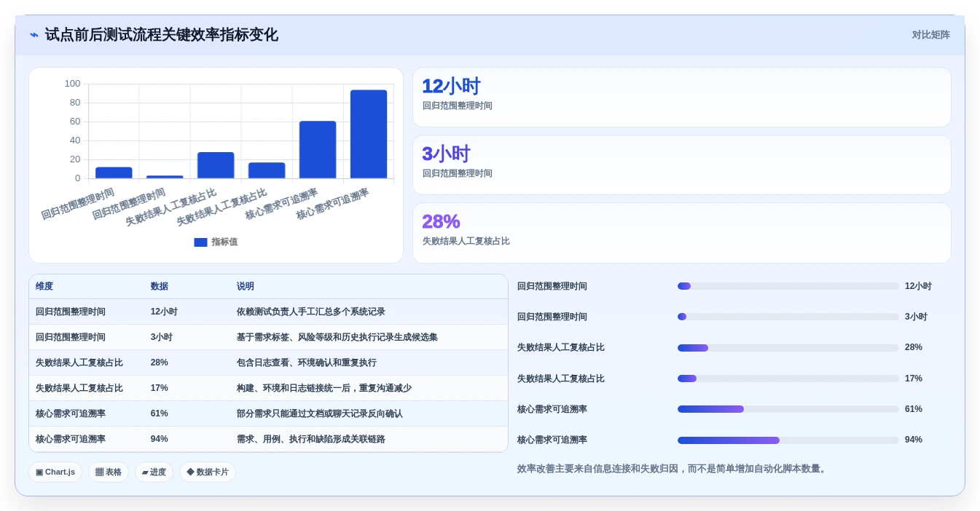
Task: Open the 3小时 data card
Action: [x=682, y=165]
